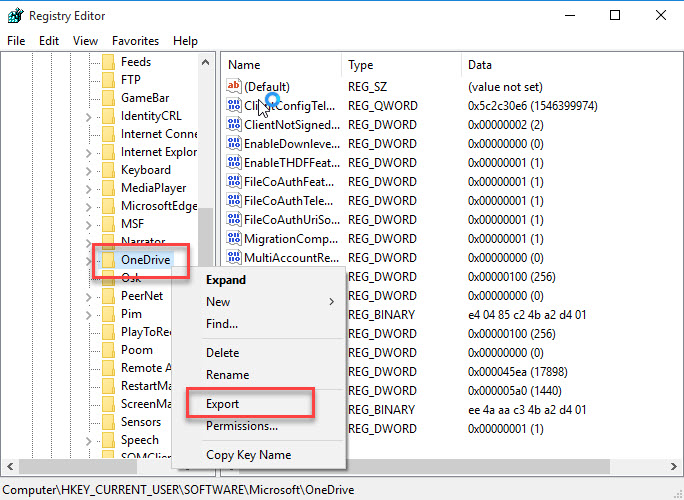Select the Feeds folder icon
This screenshot has height=500, width=684.
point(108,62)
